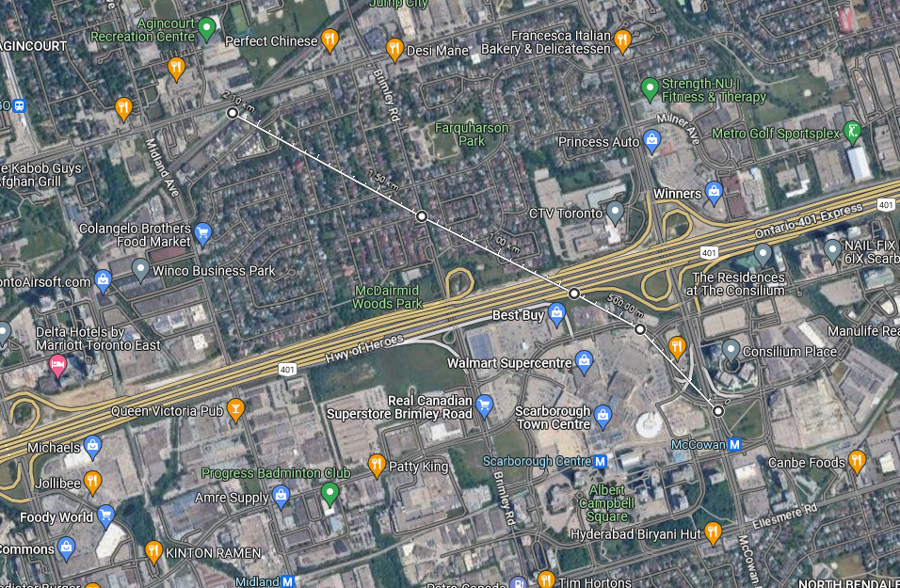Image resolution: width=900 pixels, height=588 pixels.
Task: Open the Perfect Chinese restaurant marker
Action: tap(329, 40)
